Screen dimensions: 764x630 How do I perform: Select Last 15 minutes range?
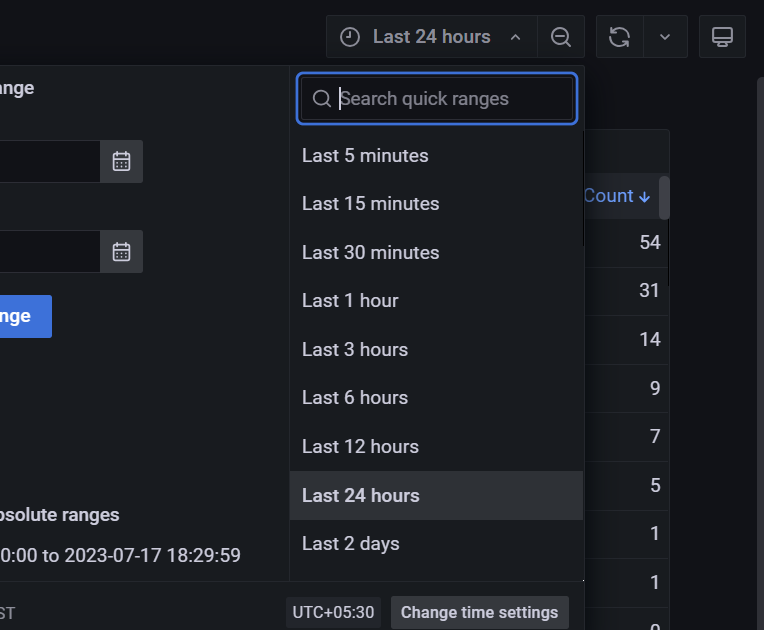(x=370, y=204)
